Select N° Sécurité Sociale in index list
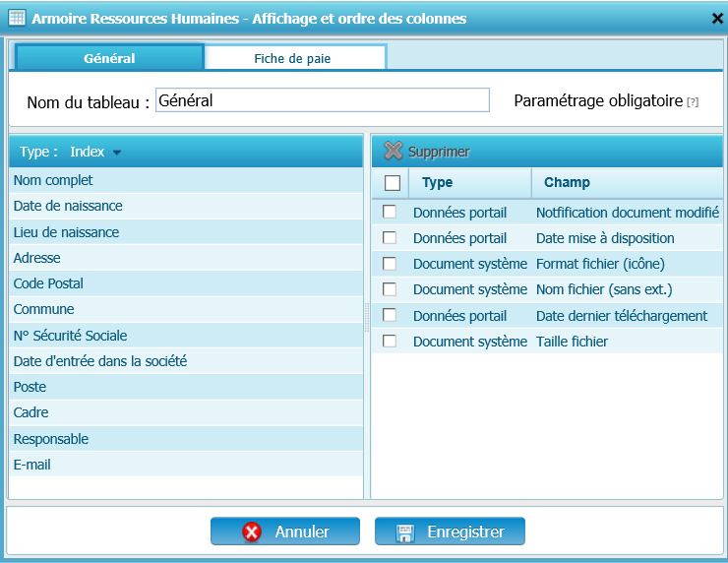The height and width of the screenshot is (563, 728). pyautogui.click(x=70, y=336)
